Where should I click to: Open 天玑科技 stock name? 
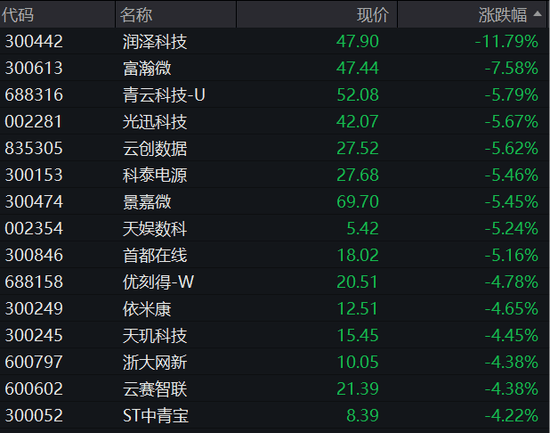tap(155, 336)
